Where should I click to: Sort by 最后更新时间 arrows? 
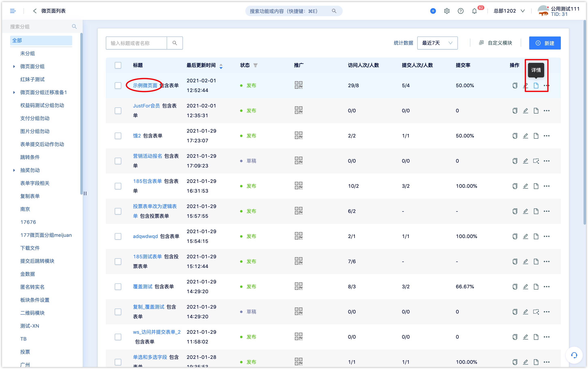(x=221, y=66)
